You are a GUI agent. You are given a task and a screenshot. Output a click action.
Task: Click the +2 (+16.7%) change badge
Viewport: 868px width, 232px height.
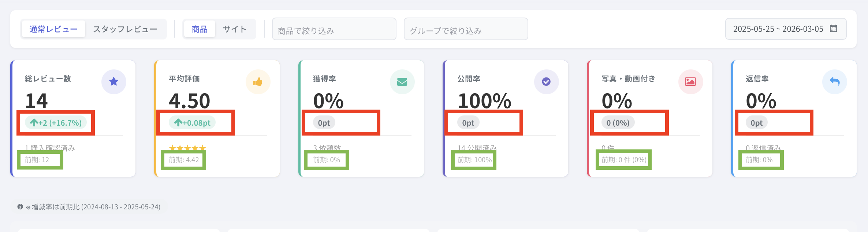click(56, 123)
